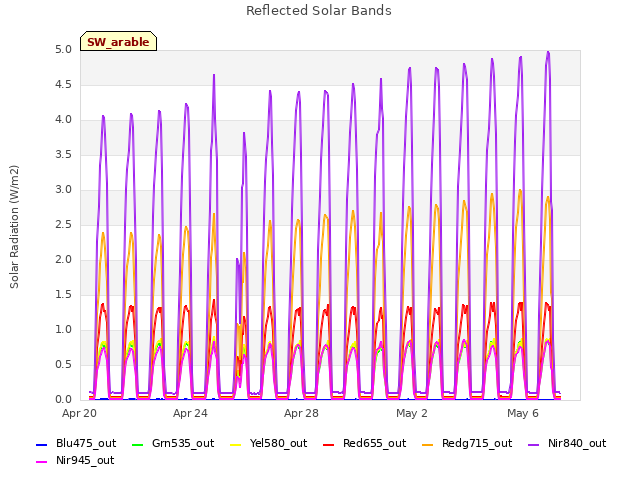This screenshot has height=480, width=640.
Task: Click the Solar Radiation (W/m2) axis label
Action: [14, 227]
